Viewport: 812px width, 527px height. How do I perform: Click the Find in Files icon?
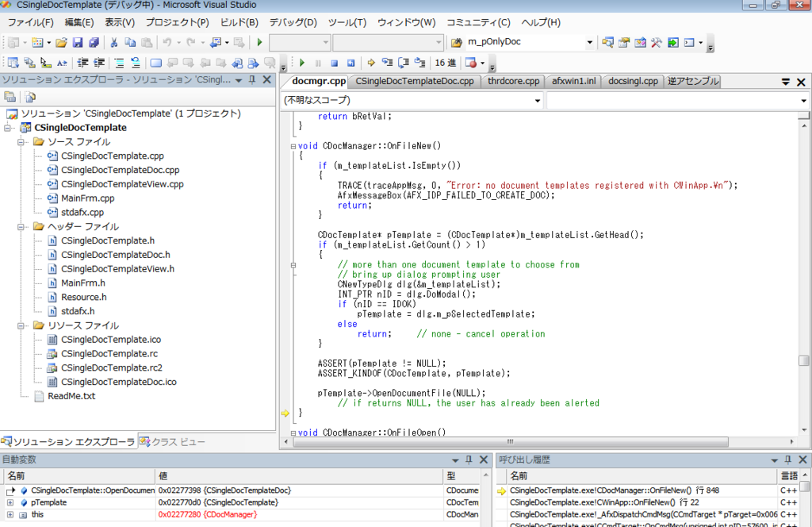click(x=456, y=43)
